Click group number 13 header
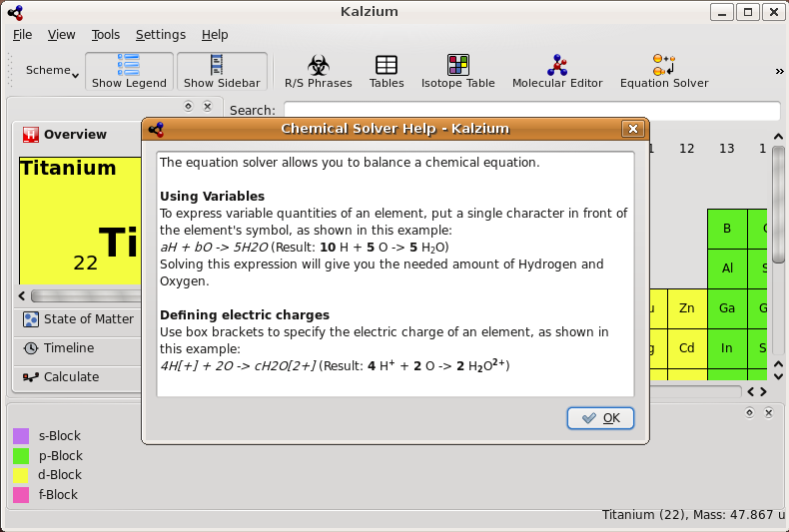 click(x=727, y=149)
